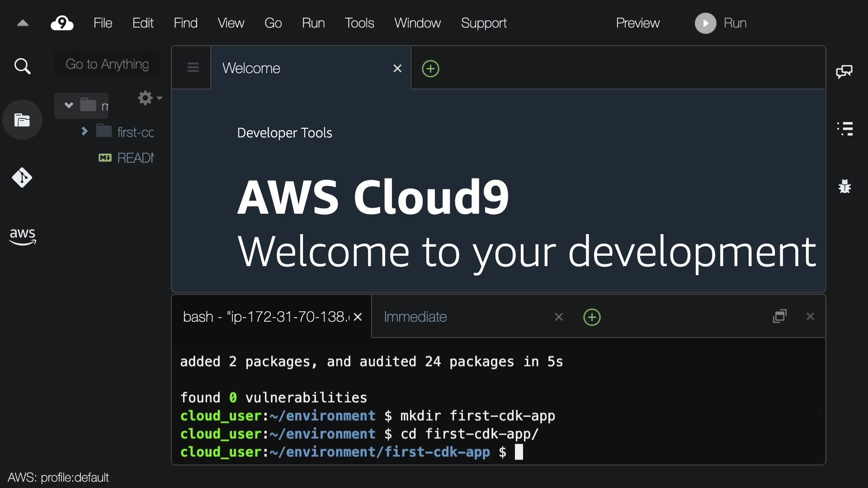Switch to the Immediate tab

point(415,317)
